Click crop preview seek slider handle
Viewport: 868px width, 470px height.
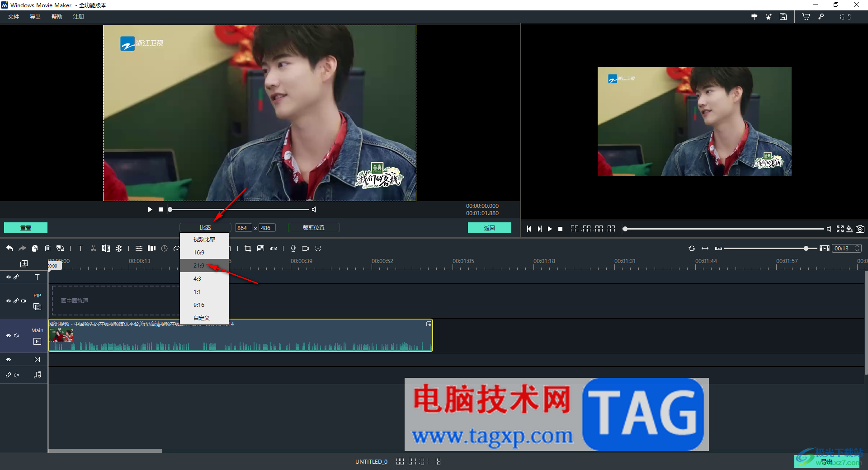(x=170, y=209)
